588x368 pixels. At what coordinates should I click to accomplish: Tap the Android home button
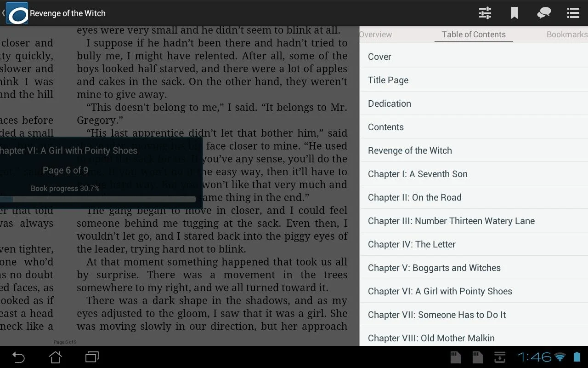(55, 357)
